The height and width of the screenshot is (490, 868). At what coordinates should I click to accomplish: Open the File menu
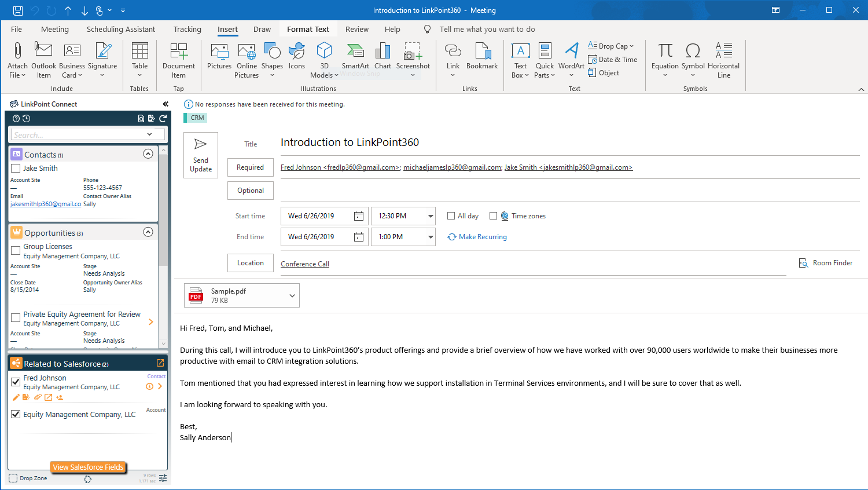pyautogui.click(x=16, y=30)
